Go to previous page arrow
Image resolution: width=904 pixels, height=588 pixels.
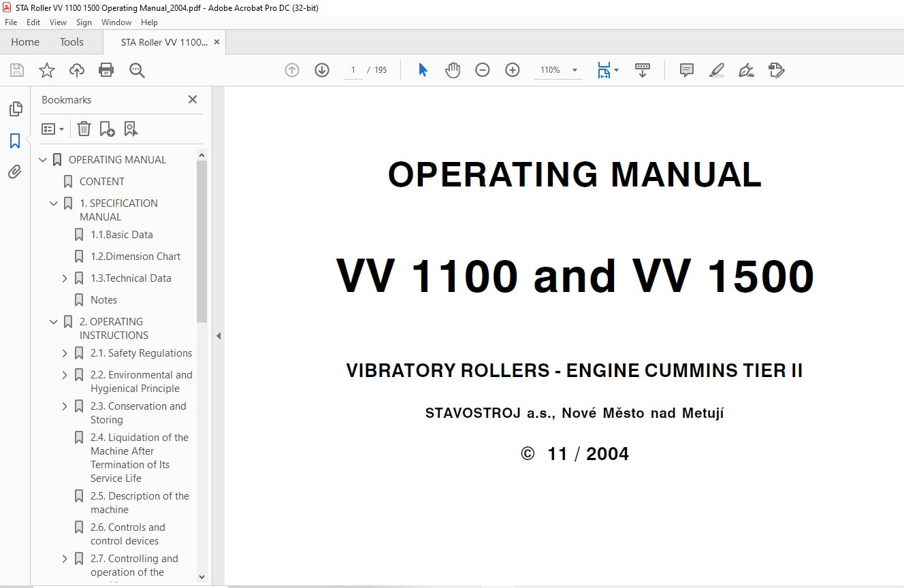[292, 70]
